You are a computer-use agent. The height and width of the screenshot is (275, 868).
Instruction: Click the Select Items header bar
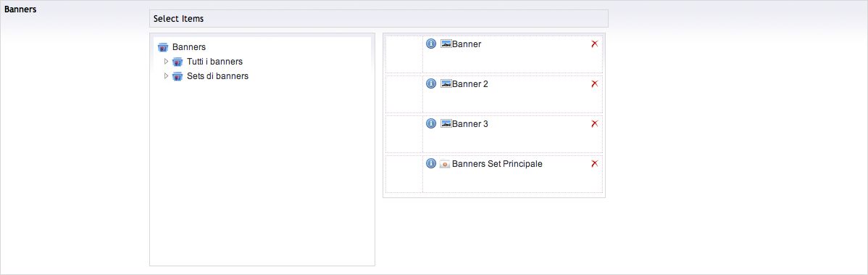tap(379, 18)
